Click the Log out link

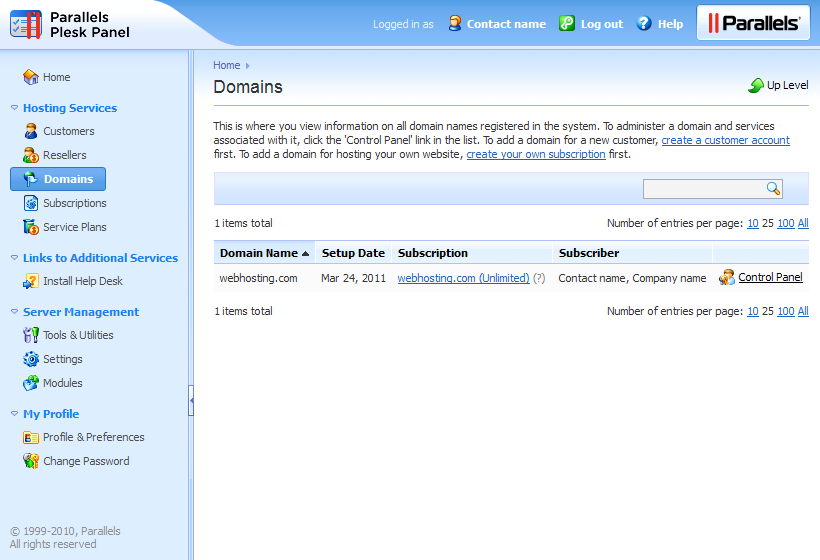click(x=601, y=24)
